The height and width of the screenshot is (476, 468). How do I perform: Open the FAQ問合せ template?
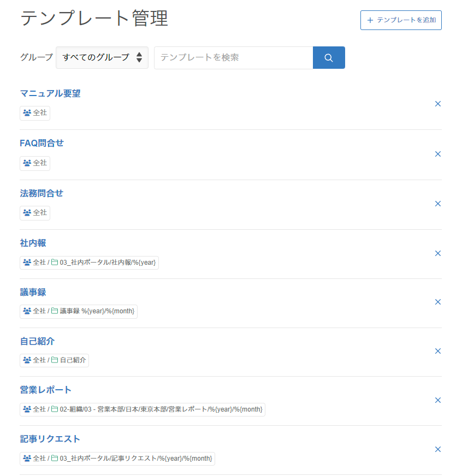(x=42, y=143)
